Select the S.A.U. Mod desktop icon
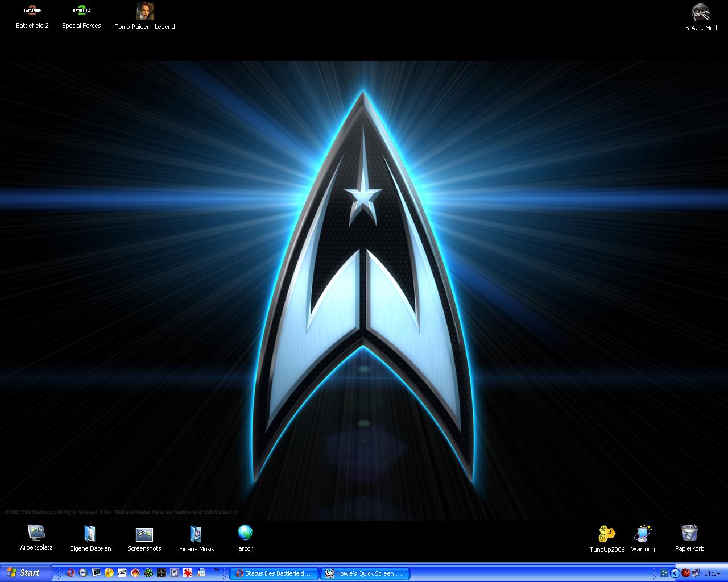Screen dimensions: 728x582 [701, 18]
